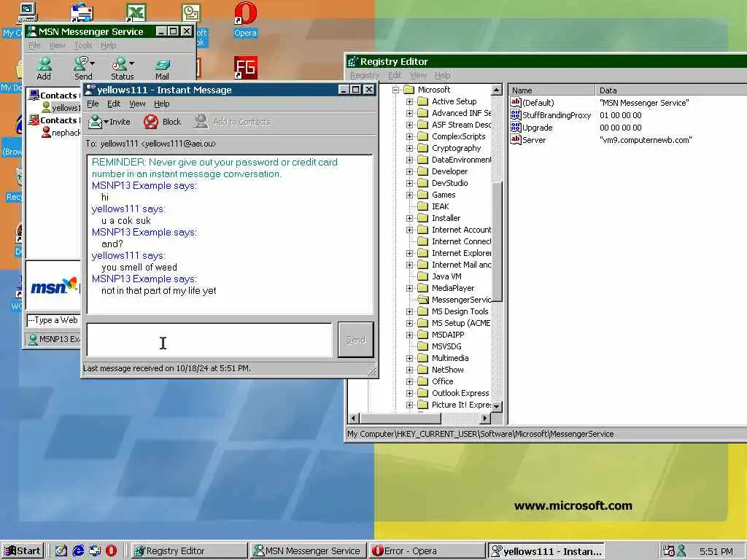Select the IEAK registry key
747x560 pixels.
(x=440, y=206)
